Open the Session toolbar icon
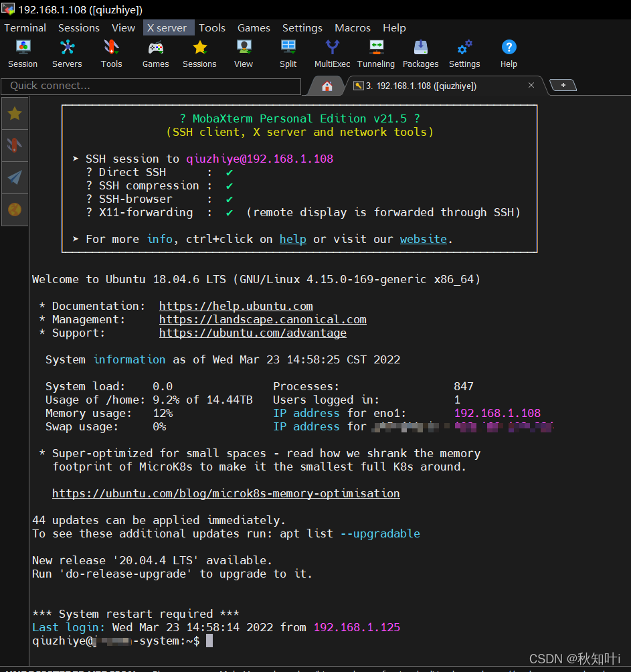 [23, 54]
